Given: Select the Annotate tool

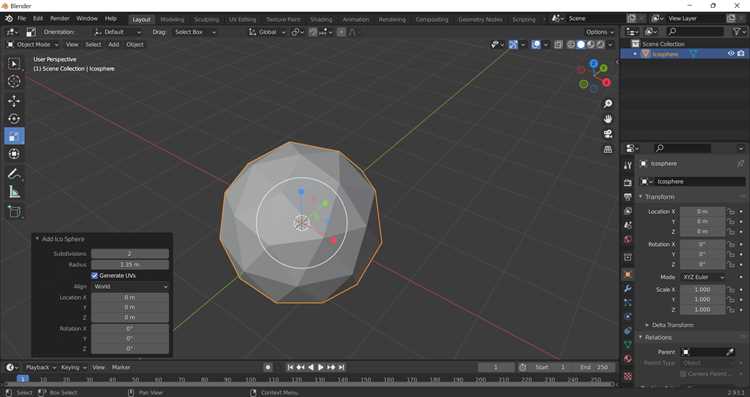Looking at the screenshot, I should click(14, 174).
